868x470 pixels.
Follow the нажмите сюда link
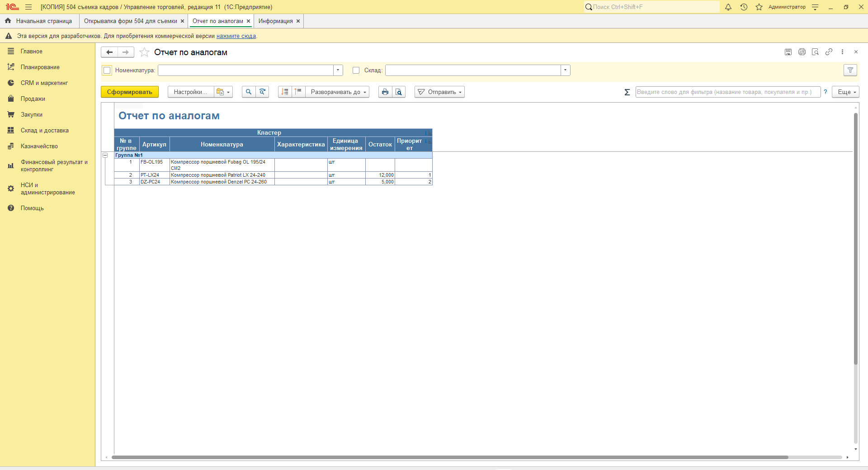pos(236,36)
